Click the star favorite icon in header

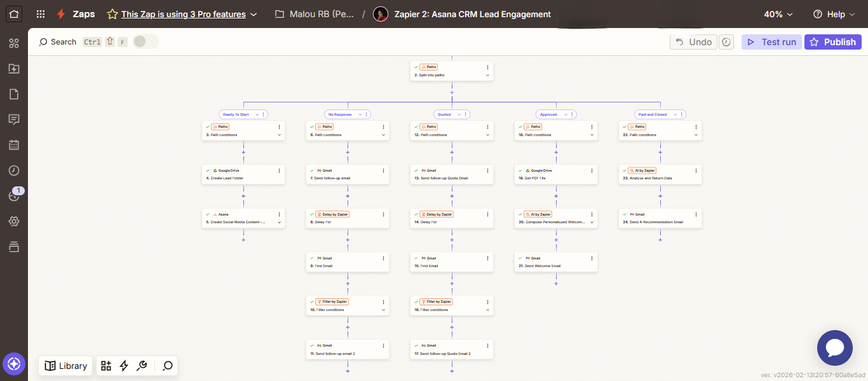[112, 14]
